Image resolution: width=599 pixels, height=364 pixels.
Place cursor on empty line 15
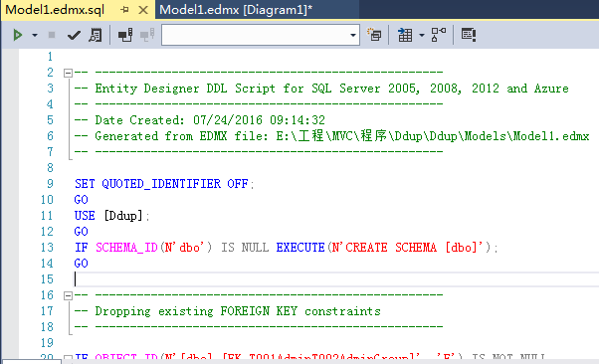tap(336, 279)
